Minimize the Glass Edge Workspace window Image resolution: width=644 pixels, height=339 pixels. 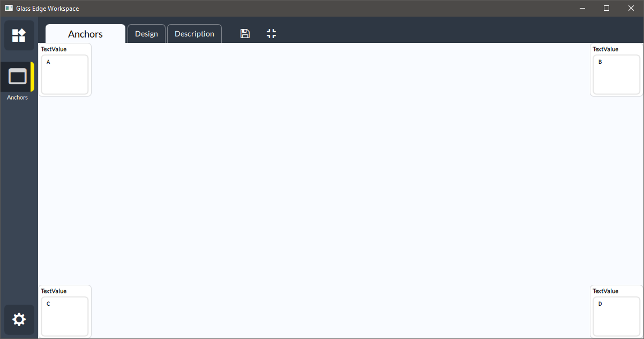click(582, 8)
